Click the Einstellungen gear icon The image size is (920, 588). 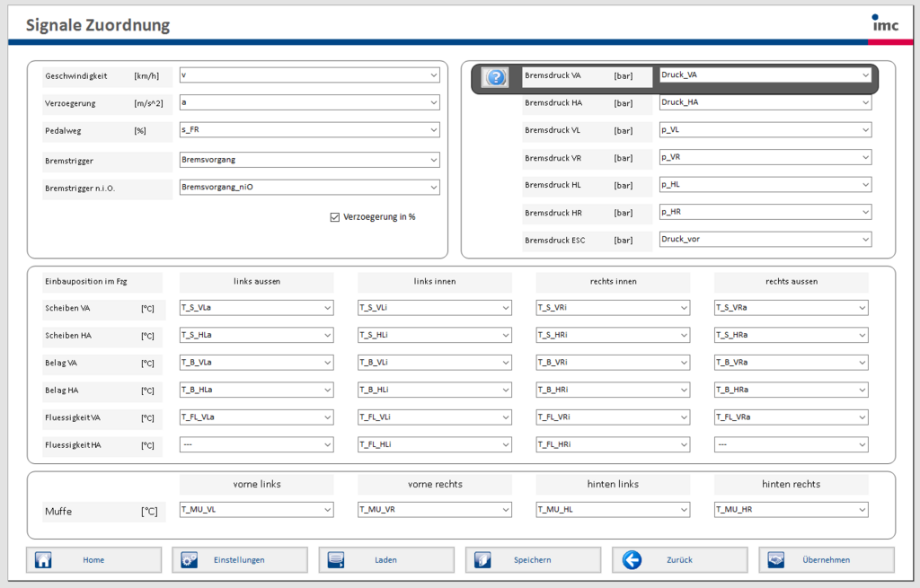point(189,560)
